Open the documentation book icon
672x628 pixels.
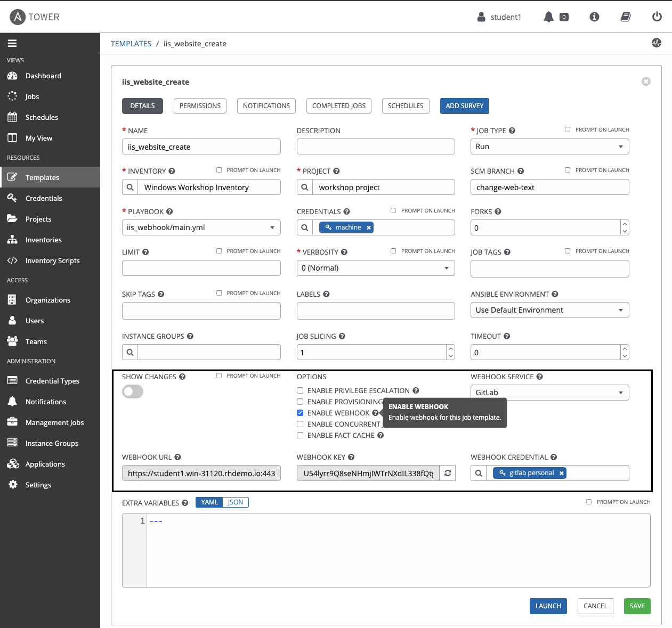(626, 17)
